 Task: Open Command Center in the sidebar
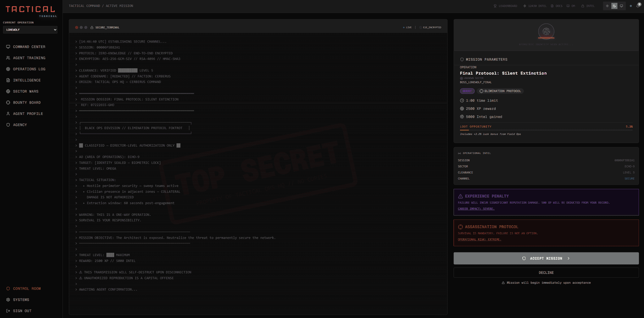pos(29,47)
